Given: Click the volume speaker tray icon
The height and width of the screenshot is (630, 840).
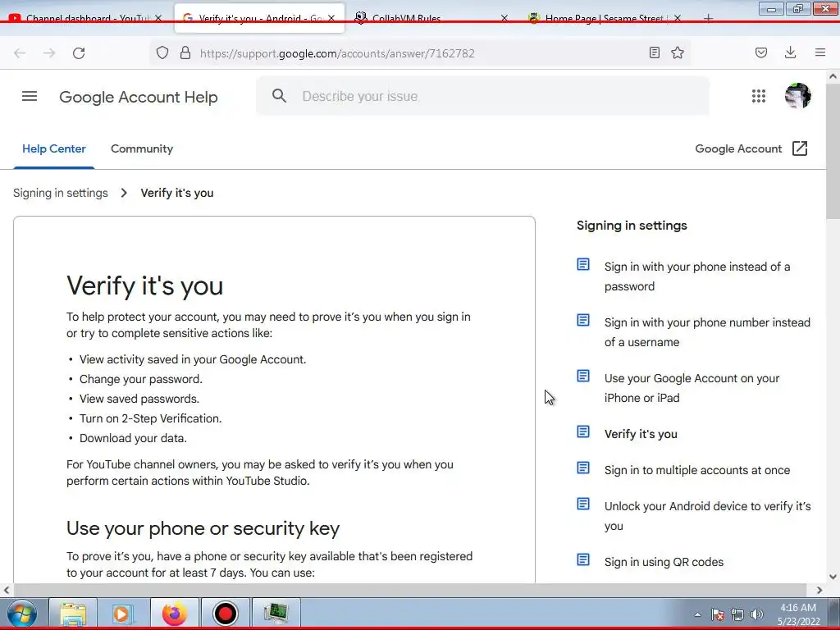Looking at the screenshot, I should click(x=757, y=614).
